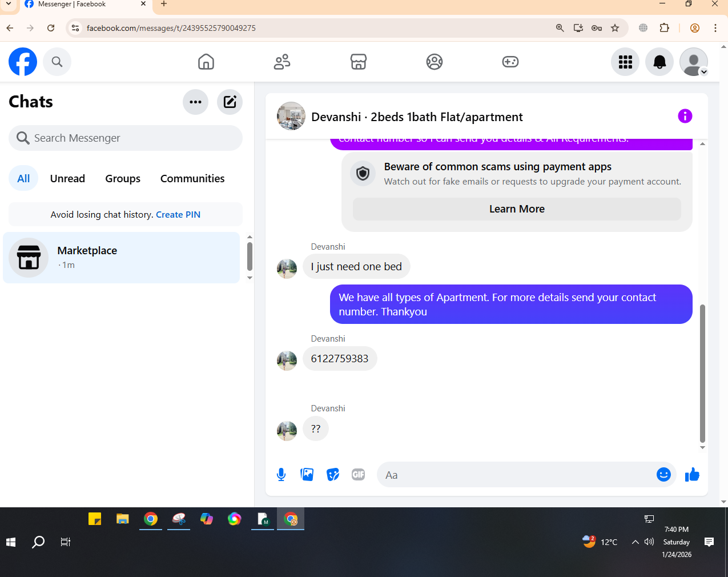Screen dimensions: 728x577
Task: Choose a GIF icon
Action: pyautogui.click(x=359, y=475)
